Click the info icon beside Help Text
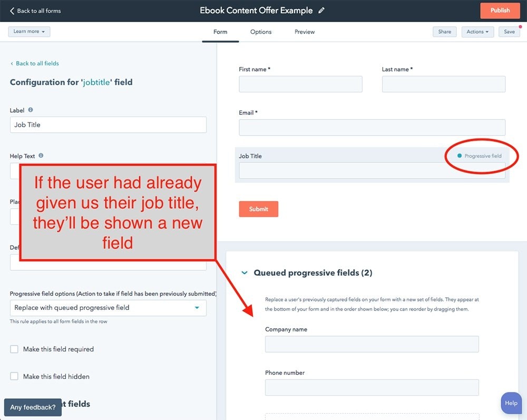Image resolution: width=527 pixels, height=420 pixels. (41, 156)
